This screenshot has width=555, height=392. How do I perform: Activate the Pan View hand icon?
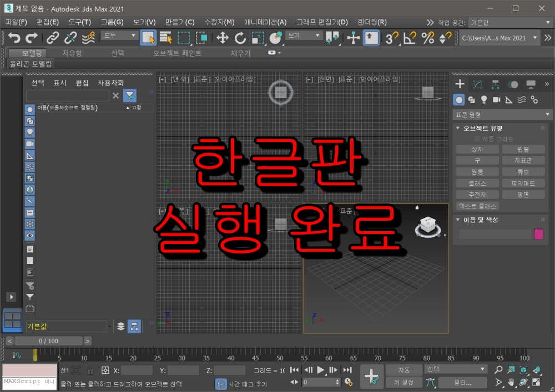[510, 382]
